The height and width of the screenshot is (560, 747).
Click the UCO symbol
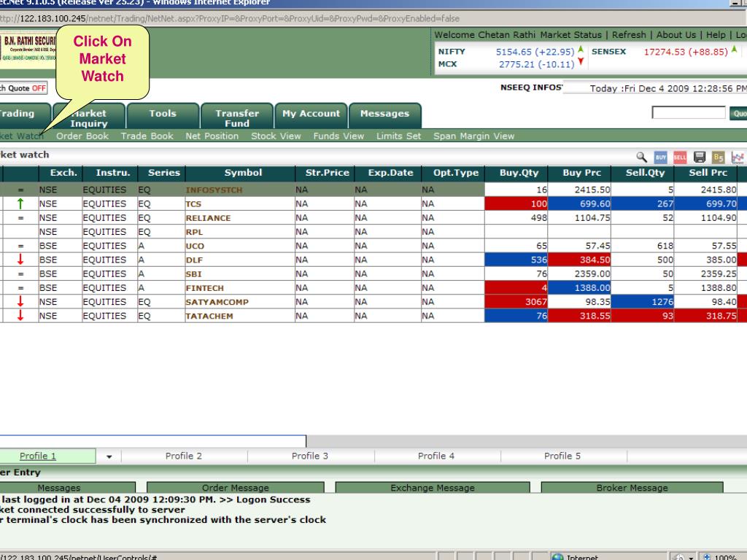(x=195, y=246)
